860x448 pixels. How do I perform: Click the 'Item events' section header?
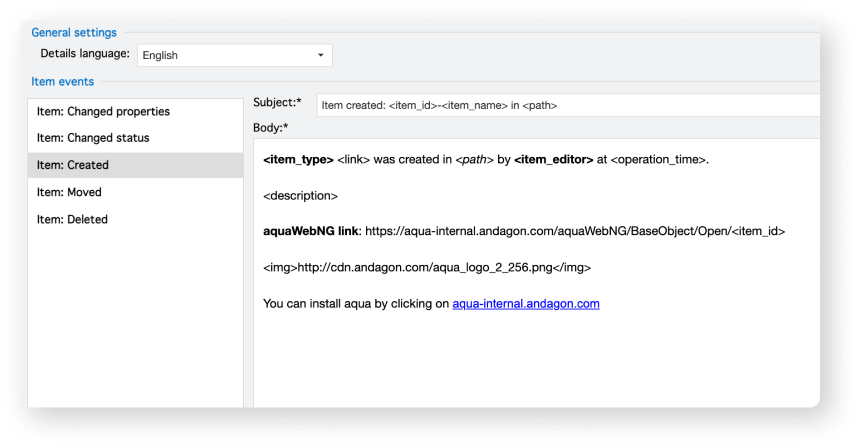pos(62,82)
